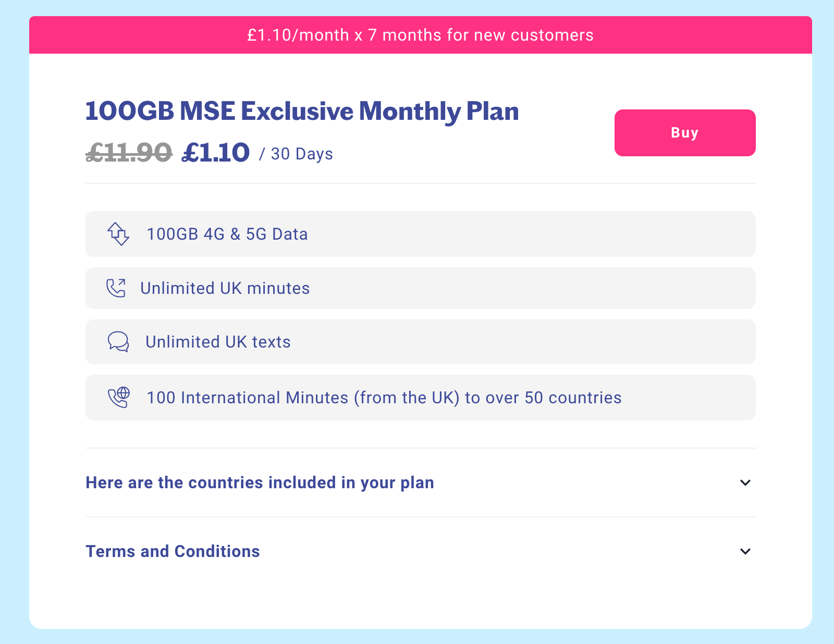Click the outgoing call phone icon
The width and height of the screenshot is (834, 644).
coord(116,288)
